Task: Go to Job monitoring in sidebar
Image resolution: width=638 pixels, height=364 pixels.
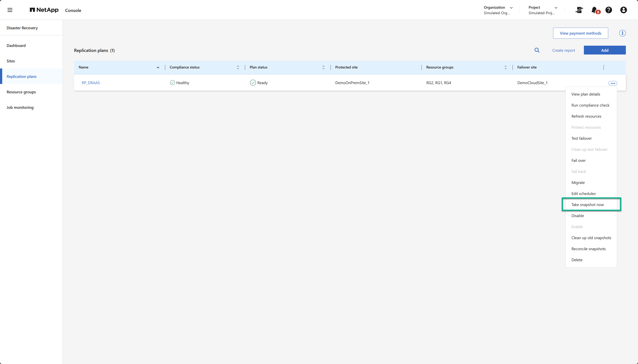Action: [x=20, y=108]
